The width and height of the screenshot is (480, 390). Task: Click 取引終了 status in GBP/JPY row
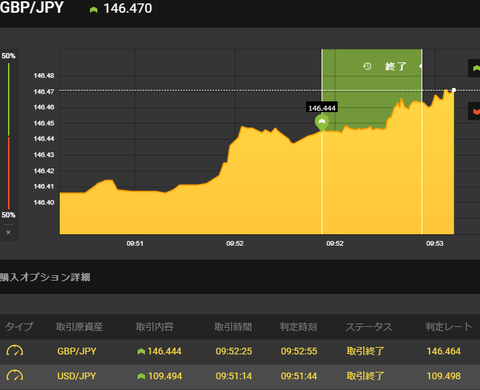point(365,351)
